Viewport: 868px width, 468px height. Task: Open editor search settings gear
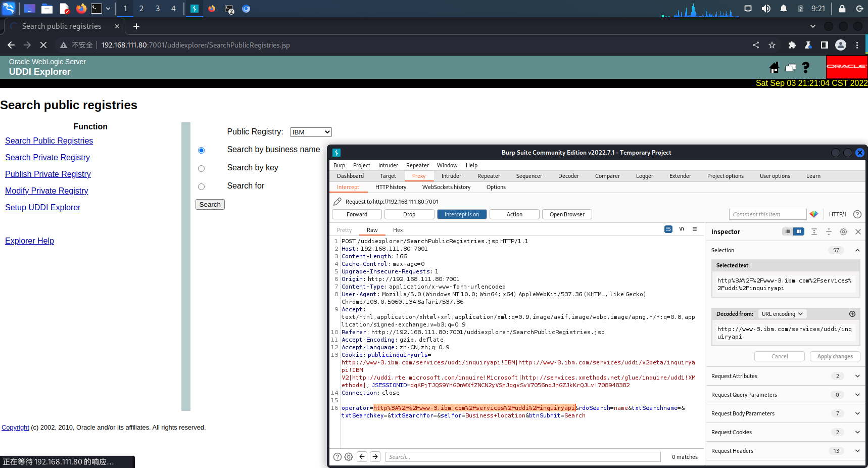[349, 457]
